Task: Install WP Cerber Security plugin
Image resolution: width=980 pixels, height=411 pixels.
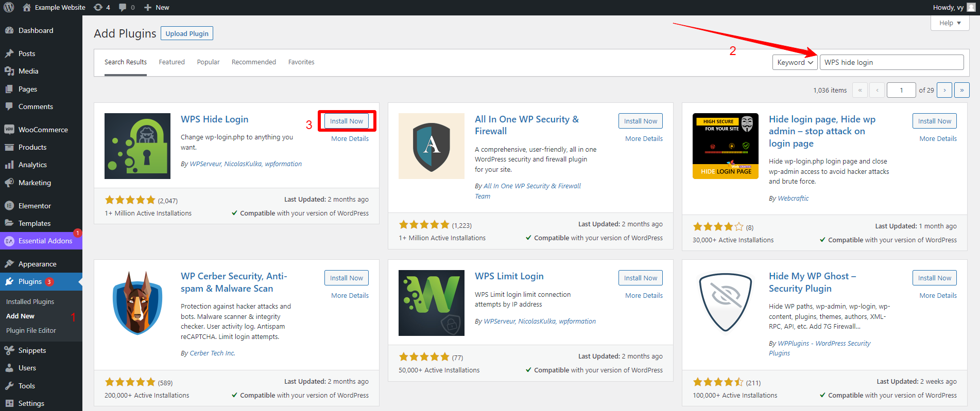Action: click(347, 278)
